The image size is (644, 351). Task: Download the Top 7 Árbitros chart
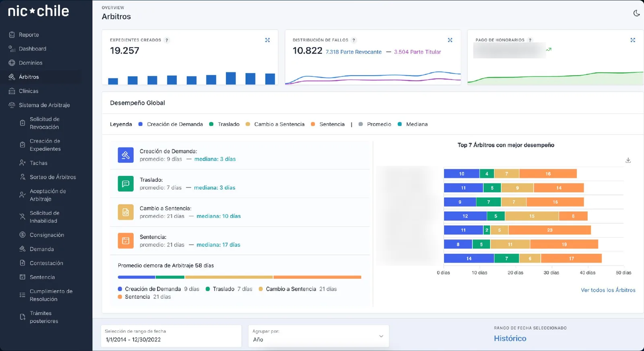click(x=628, y=160)
